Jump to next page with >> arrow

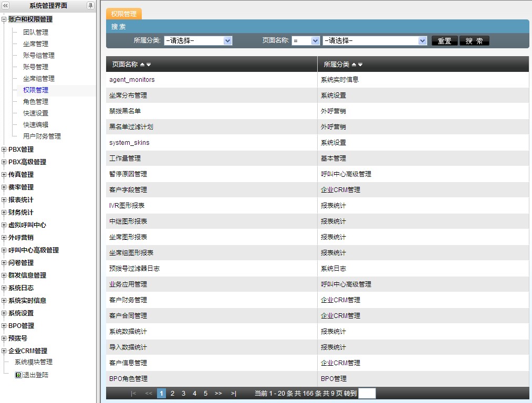tap(218, 393)
